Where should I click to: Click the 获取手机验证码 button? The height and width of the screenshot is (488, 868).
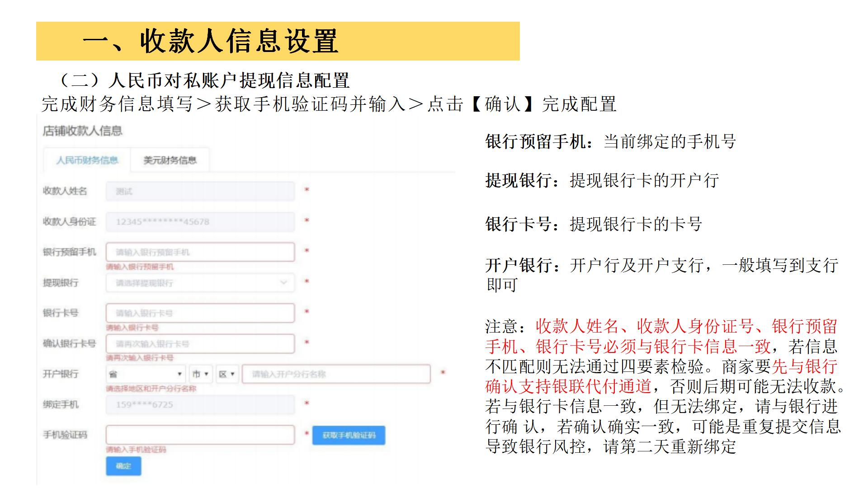(x=349, y=435)
